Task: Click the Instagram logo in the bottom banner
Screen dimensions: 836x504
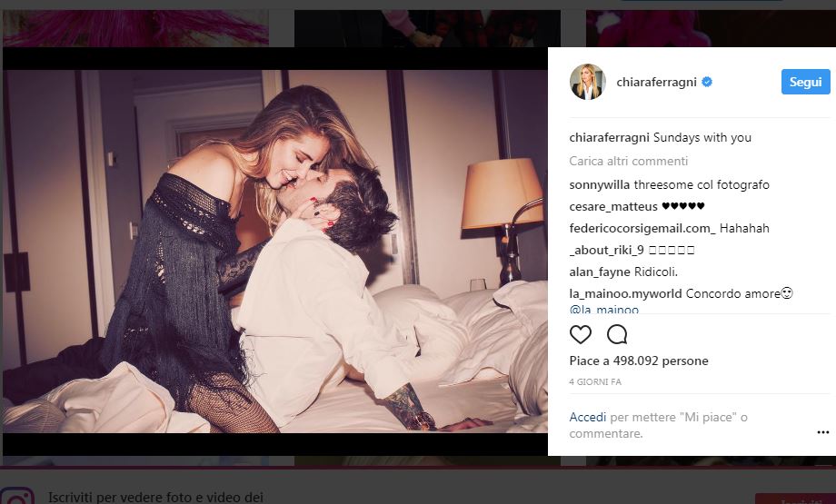Action: pyautogui.click(x=17, y=498)
